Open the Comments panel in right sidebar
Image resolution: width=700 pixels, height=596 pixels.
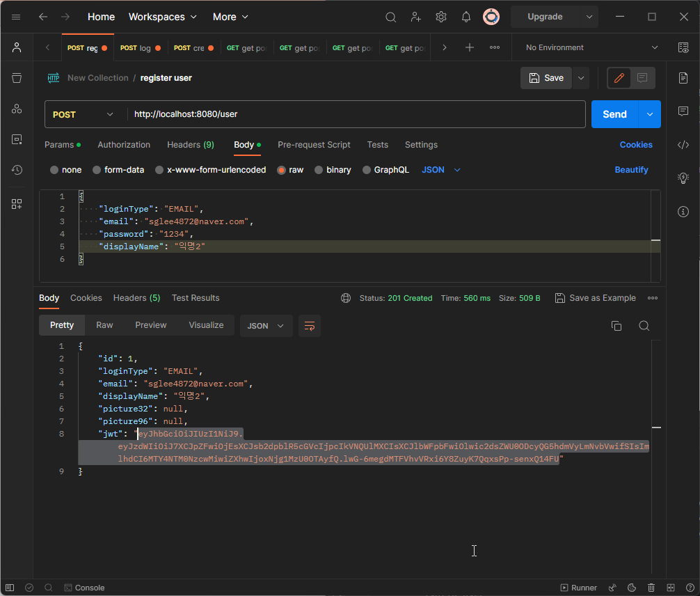tap(683, 111)
